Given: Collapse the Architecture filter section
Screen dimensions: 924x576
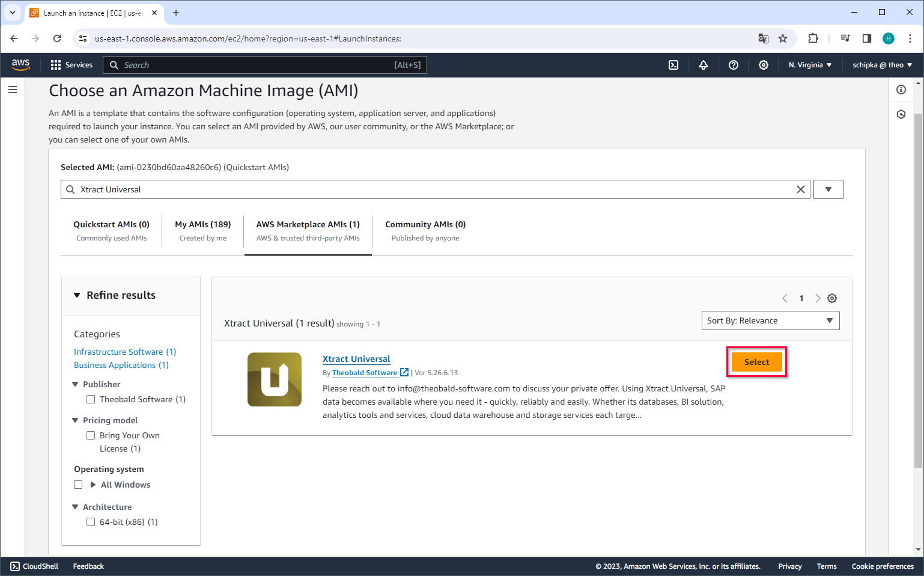Looking at the screenshot, I should pos(75,507).
